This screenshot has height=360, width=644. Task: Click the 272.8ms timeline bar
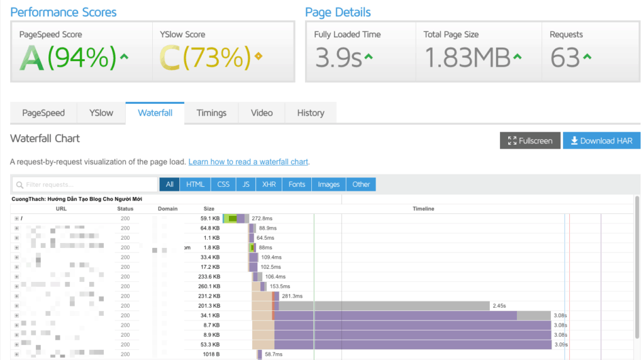(236, 218)
